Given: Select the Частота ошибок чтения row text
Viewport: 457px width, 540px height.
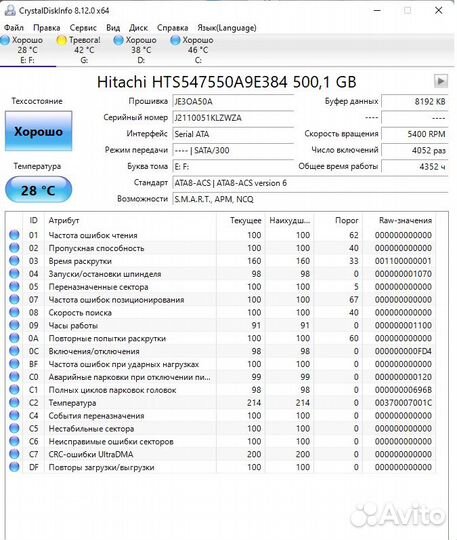Looking at the screenshot, I should point(93,235).
